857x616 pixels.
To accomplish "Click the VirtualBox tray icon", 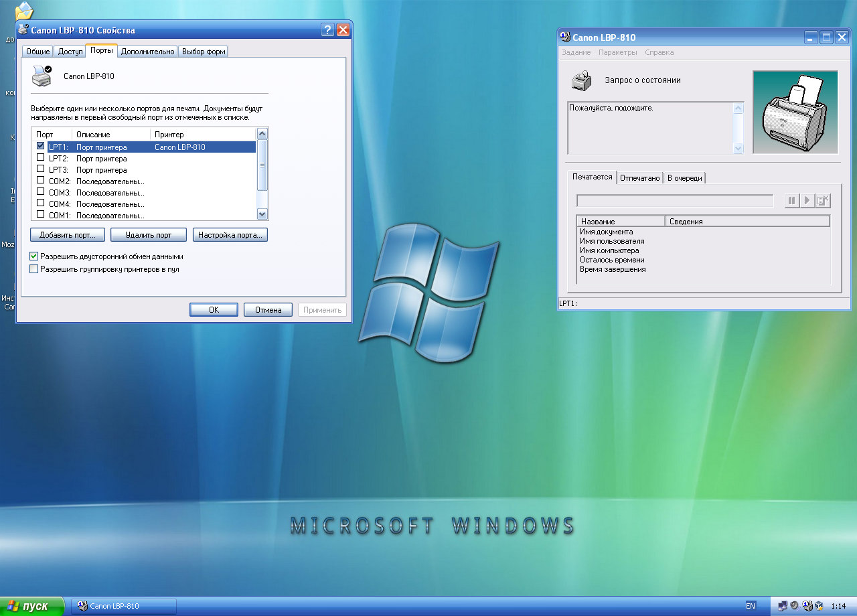I will click(817, 606).
